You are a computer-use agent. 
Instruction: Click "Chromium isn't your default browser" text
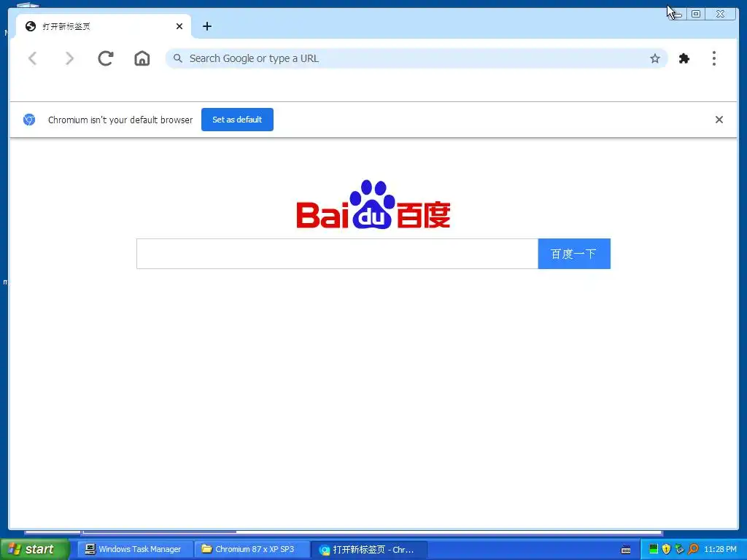point(120,120)
